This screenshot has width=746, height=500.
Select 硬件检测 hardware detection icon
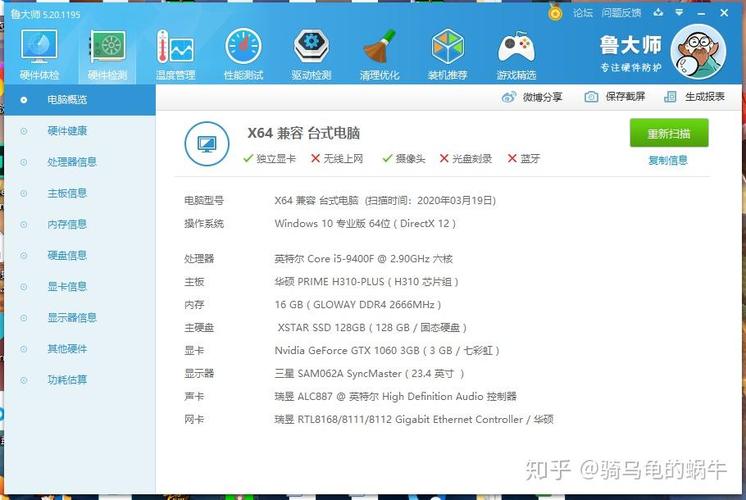108,54
